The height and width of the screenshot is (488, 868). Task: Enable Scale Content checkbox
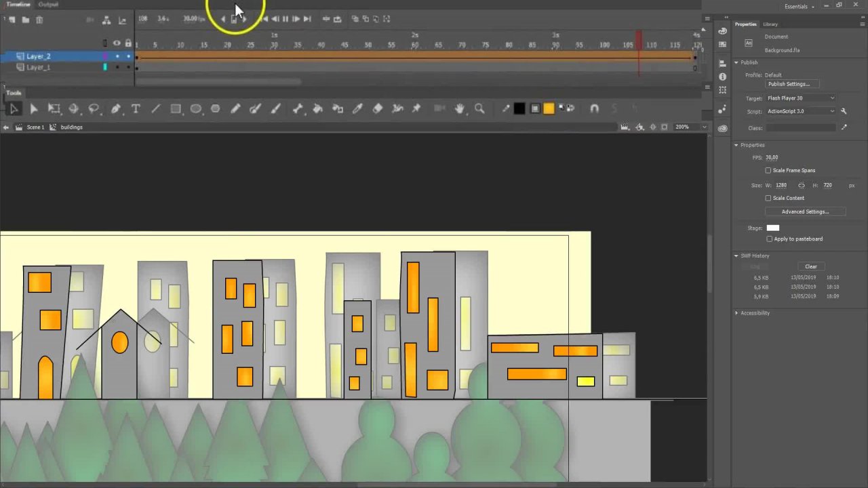(x=768, y=199)
